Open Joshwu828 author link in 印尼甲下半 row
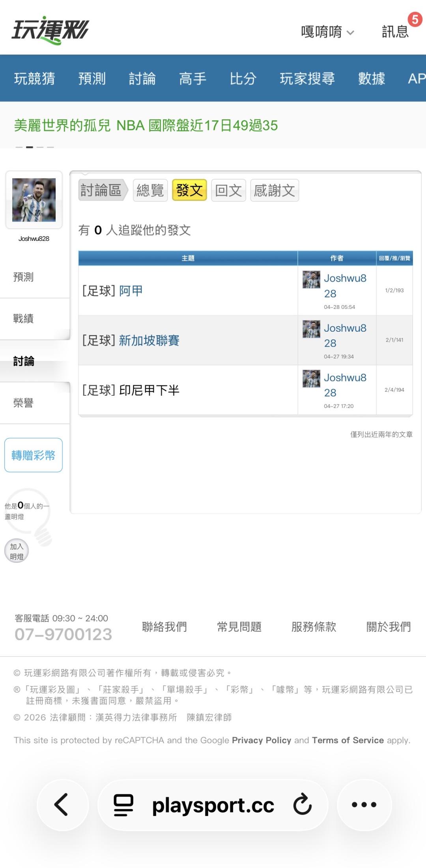 [345, 385]
